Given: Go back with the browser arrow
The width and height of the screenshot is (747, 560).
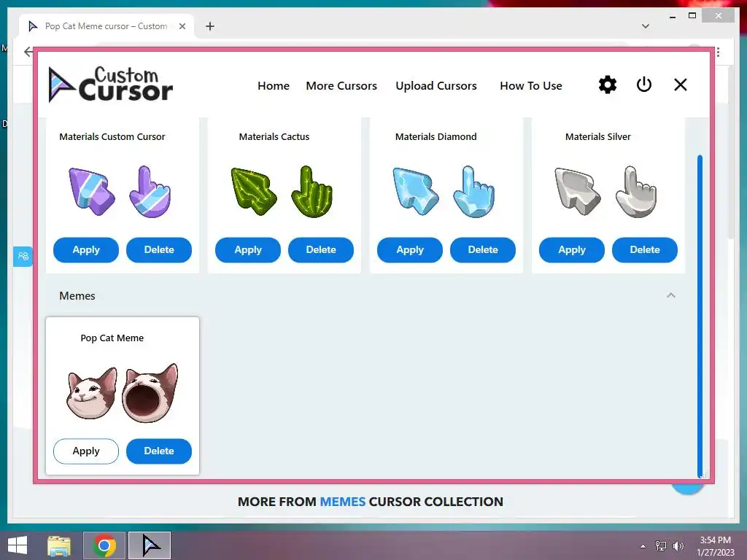Looking at the screenshot, I should (x=28, y=52).
